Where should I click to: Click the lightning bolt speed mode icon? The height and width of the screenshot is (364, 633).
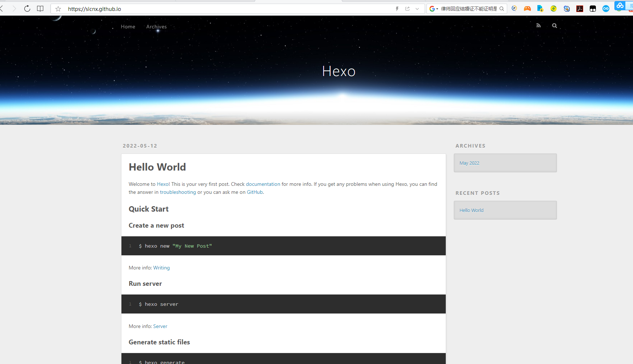397,9
